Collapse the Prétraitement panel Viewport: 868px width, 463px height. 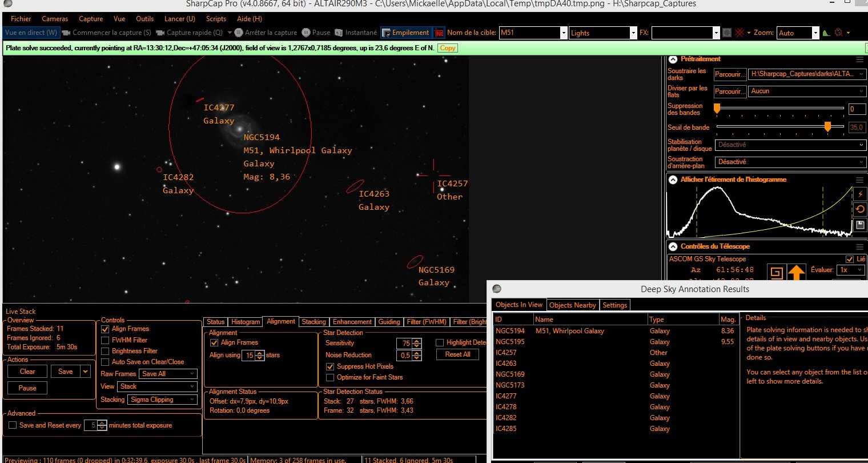pyautogui.click(x=673, y=59)
